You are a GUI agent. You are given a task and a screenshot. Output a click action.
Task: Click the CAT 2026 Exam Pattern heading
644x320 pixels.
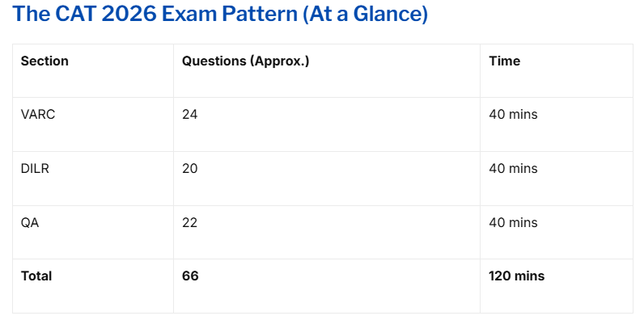pyautogui.click(x=220, y=15)
